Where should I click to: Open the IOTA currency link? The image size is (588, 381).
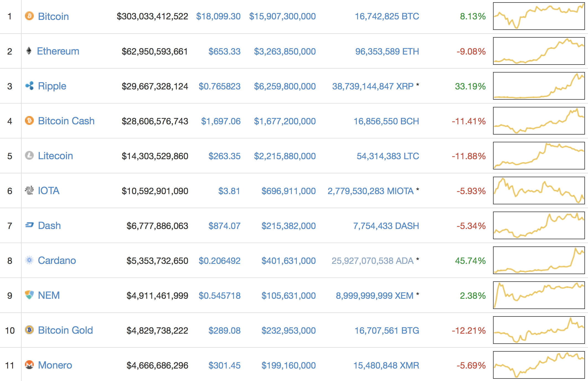49,191
